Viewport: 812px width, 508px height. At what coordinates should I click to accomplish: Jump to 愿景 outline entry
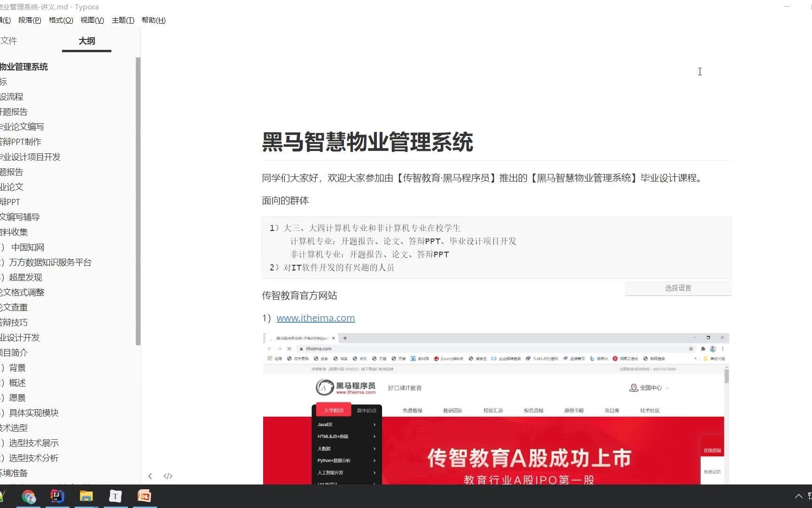17,398
